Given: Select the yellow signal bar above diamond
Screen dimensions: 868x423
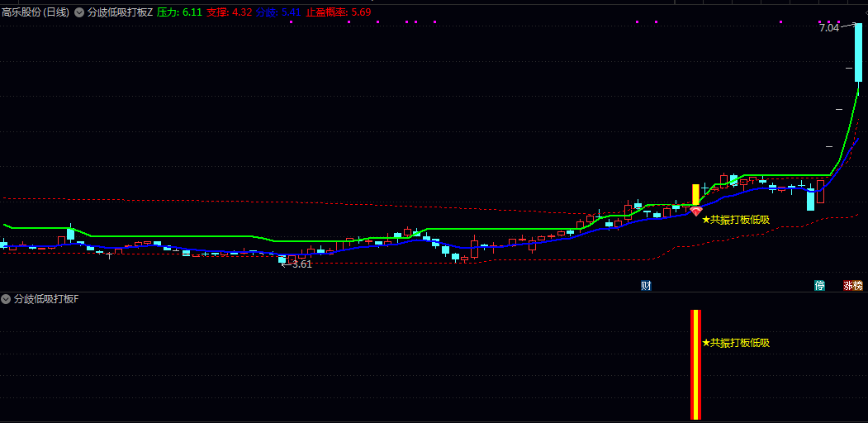Looking at the screenshot, I should 695,195.
